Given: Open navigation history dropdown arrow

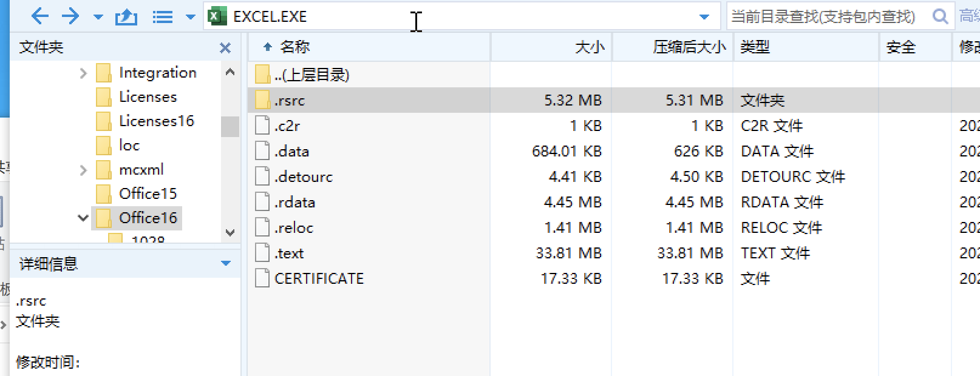Looking at the screenshot, I should (x=98, y=17).
